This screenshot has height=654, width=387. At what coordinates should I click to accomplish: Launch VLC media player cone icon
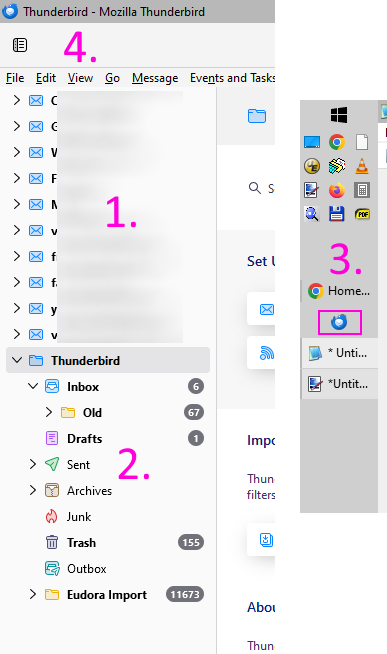click(x=362, y=166)
